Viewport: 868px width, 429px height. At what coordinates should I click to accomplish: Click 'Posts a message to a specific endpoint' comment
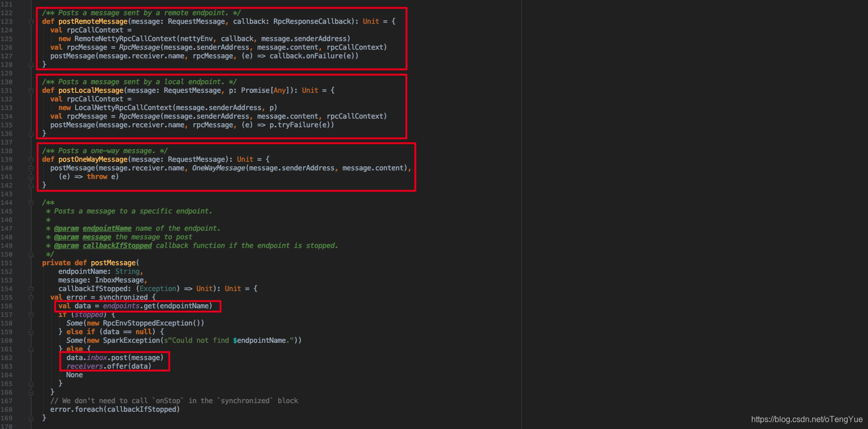pyautogui.click(x=133, y=211)
